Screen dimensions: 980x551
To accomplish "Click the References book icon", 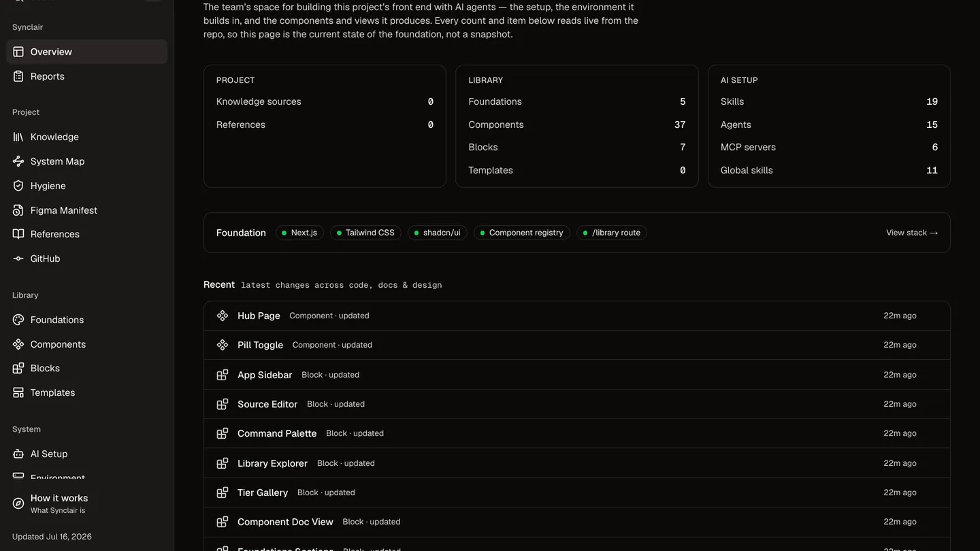I will pos(18,234).
